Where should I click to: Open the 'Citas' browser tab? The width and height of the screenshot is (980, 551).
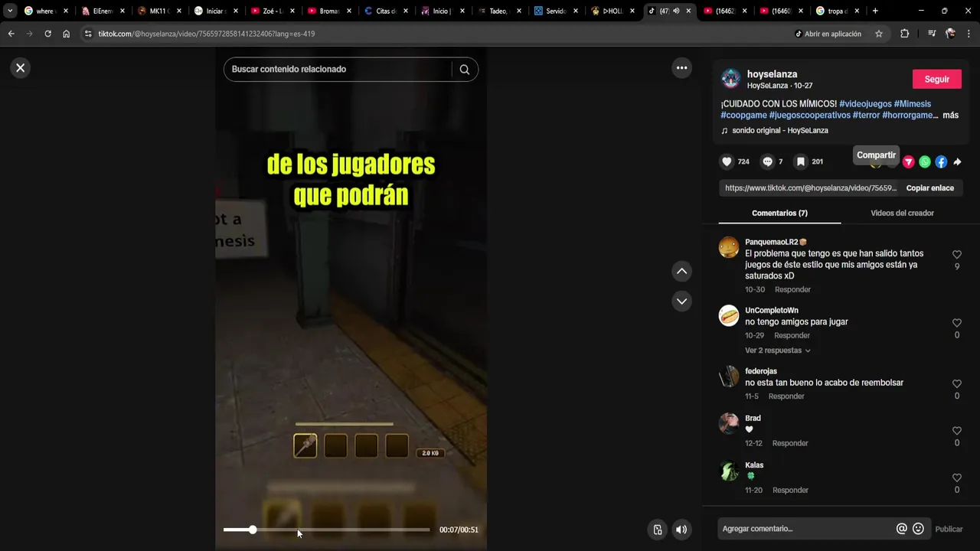385,11
